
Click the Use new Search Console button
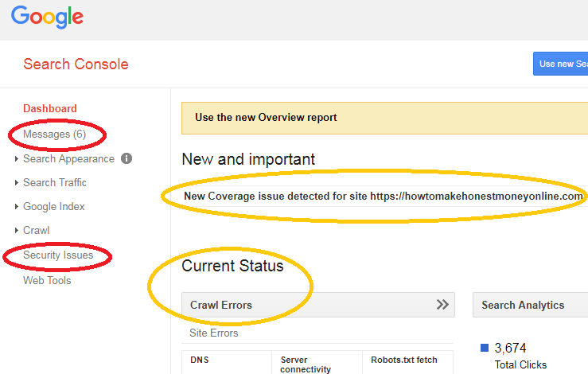[x=561, y=64]
